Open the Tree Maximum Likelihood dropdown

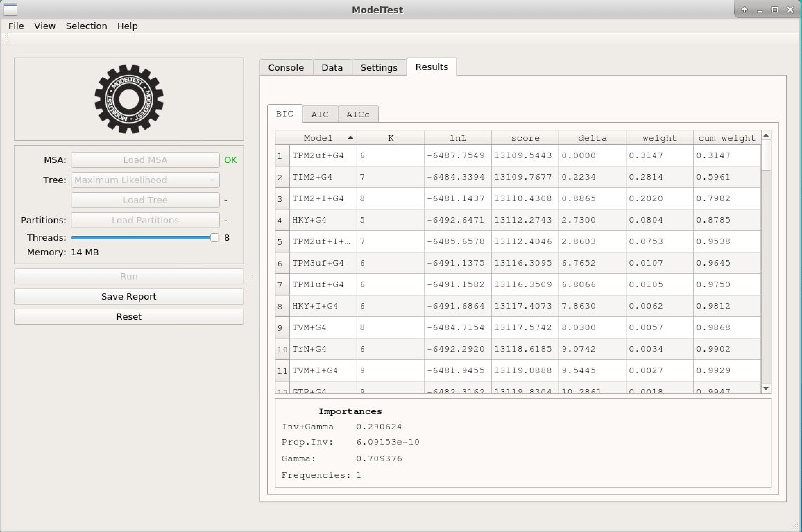[x=145, y=180]
